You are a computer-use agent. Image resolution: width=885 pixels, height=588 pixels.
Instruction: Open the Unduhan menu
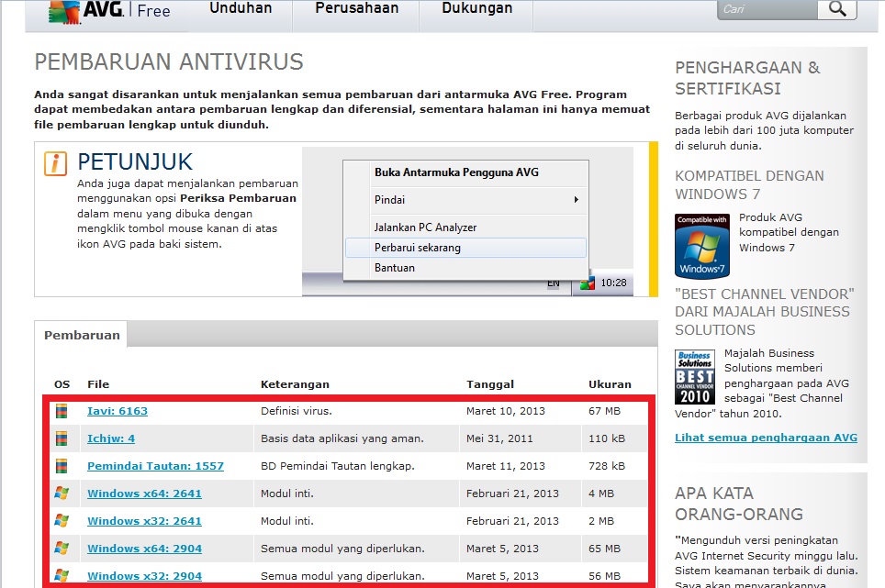click(241, 8)
